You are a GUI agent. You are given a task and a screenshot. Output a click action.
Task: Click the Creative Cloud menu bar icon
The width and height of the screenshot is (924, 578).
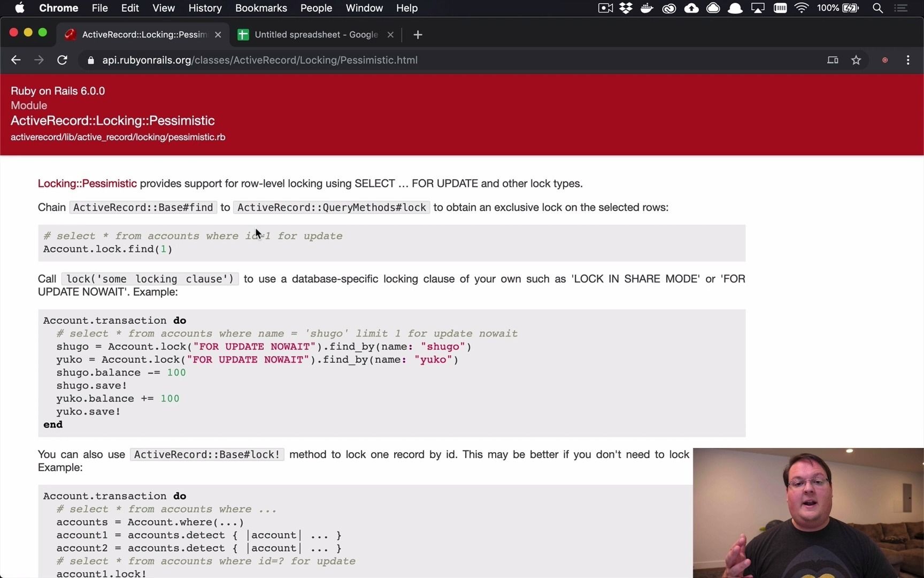(669, 8)
